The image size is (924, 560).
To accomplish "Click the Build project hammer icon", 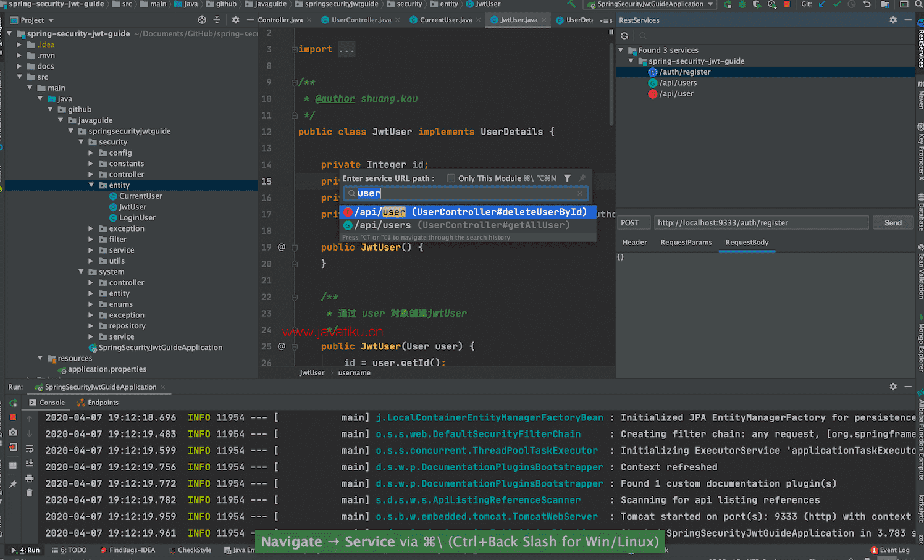I will [x=571, y=4].
